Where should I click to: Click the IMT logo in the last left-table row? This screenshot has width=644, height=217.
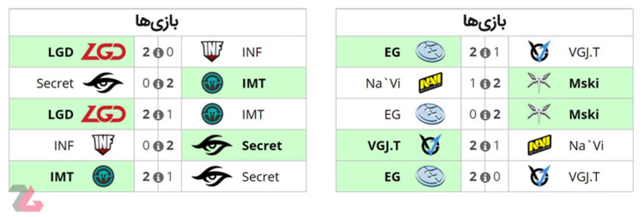coord(103,176)
